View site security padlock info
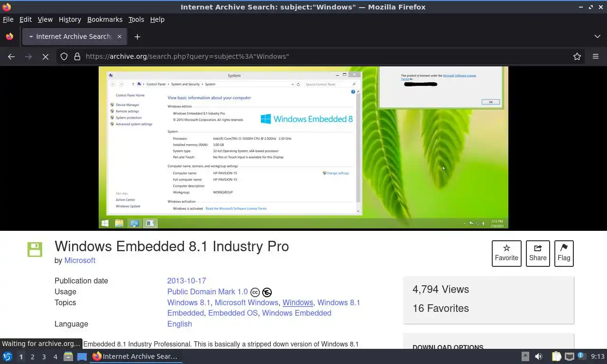The height and width of the screenshot is (364, 607). pyautogui.click(x=77, y=56)
